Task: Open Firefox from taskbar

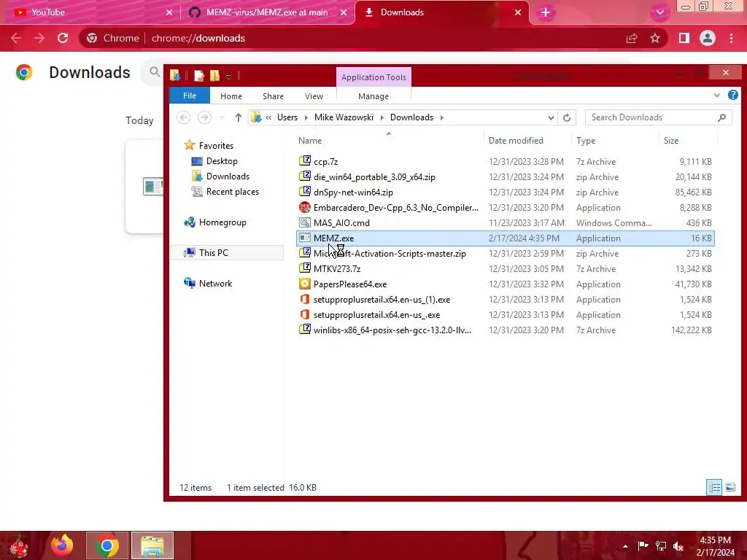Action: [x=62, y=545]
